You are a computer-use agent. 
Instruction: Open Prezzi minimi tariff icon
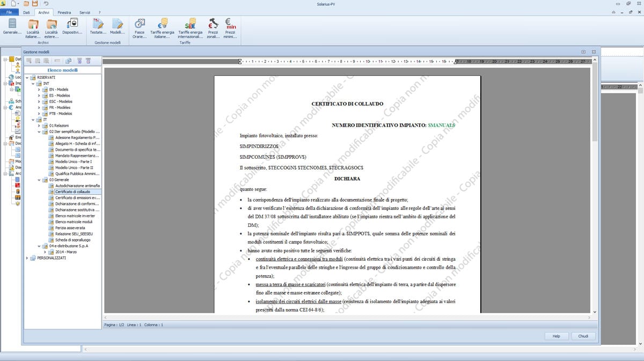click(231, 25)
